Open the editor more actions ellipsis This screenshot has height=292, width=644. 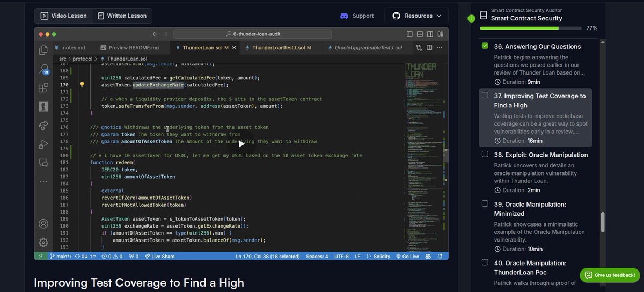(x=441, y=48)
